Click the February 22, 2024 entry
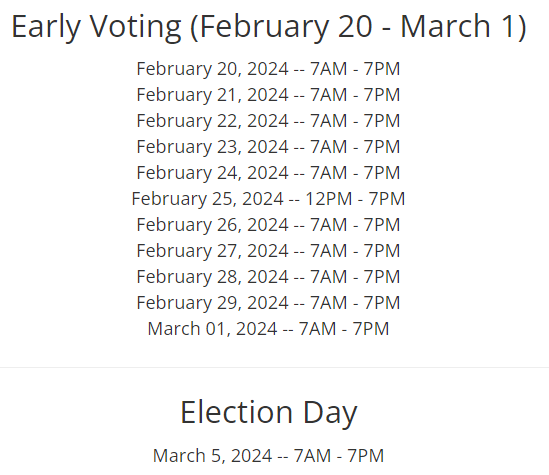The image size is (549, 475). (268, 121)
